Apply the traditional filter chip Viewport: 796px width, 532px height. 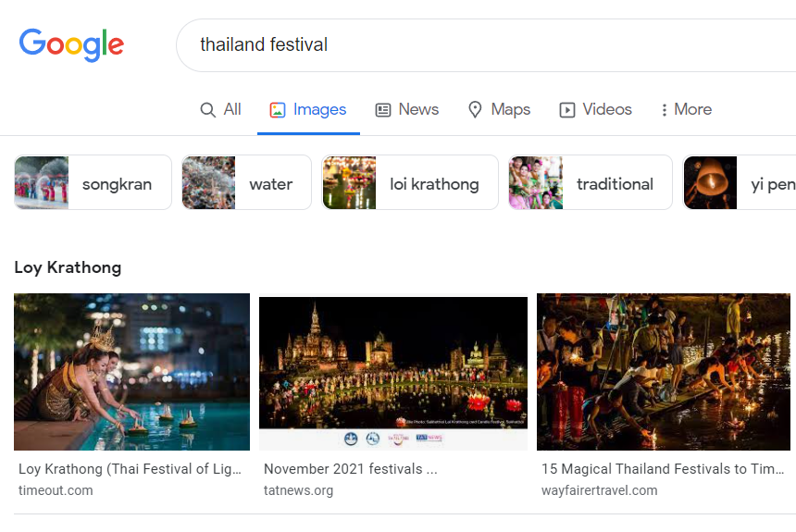coord(590,183)
